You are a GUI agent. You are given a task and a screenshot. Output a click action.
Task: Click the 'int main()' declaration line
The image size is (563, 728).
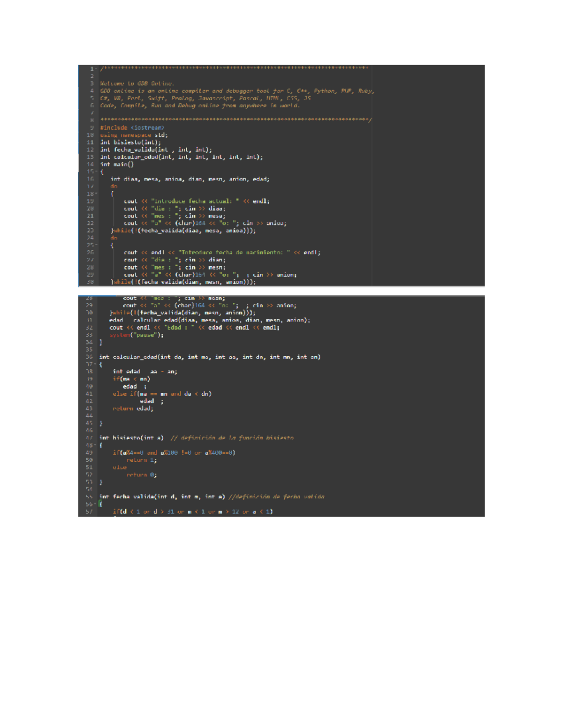[117, 164]
